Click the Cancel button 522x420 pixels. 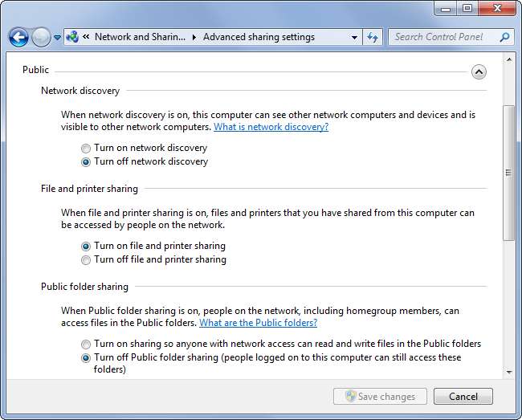[463, 396]
